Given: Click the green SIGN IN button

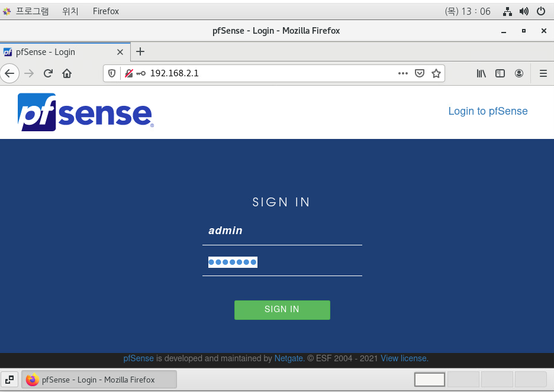Looking at the screenshot, I should tap(282, 310).
